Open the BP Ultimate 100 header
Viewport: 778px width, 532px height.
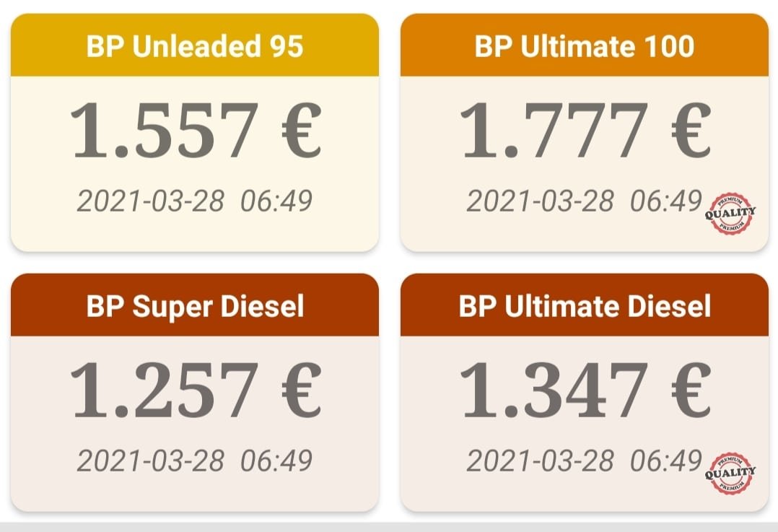pyautogui.click(x=585, y=45)
